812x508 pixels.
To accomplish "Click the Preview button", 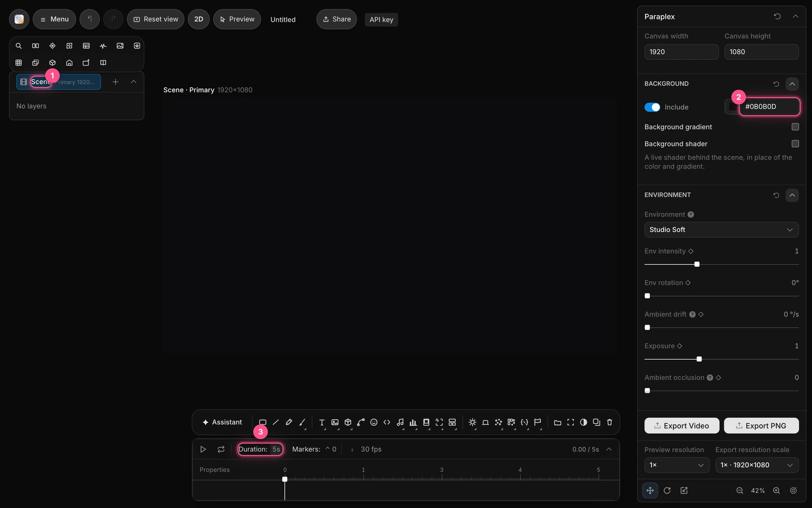I will click(x=237, y=19).
